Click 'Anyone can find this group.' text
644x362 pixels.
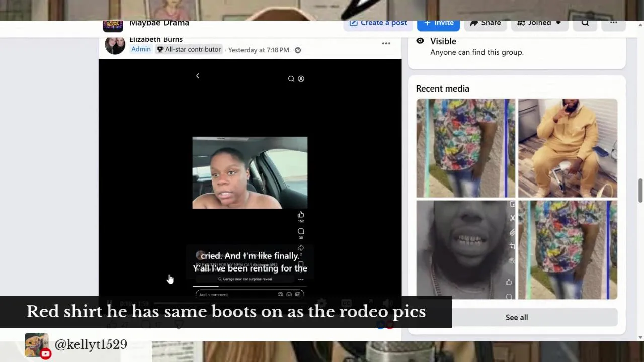pyautogui.click(x=477, y=52)
